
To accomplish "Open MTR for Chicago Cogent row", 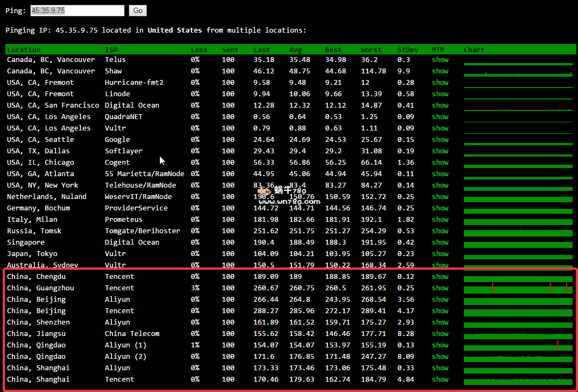I will tap(440, 162).
